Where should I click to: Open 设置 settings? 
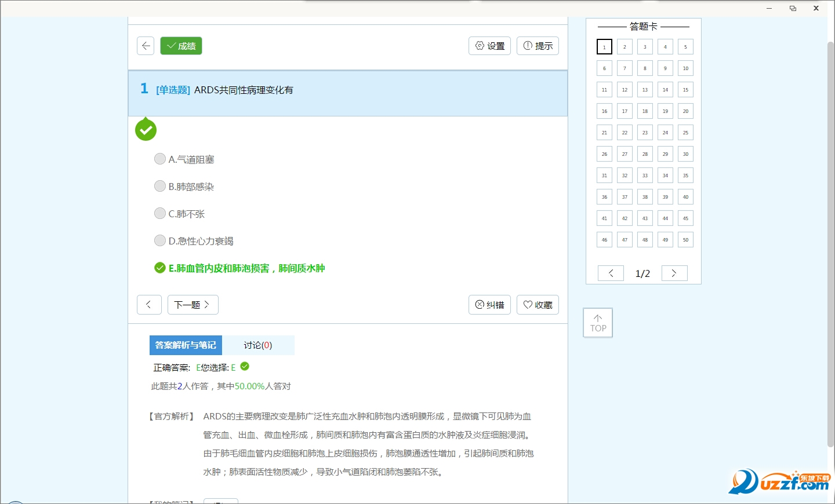[489, 46]
